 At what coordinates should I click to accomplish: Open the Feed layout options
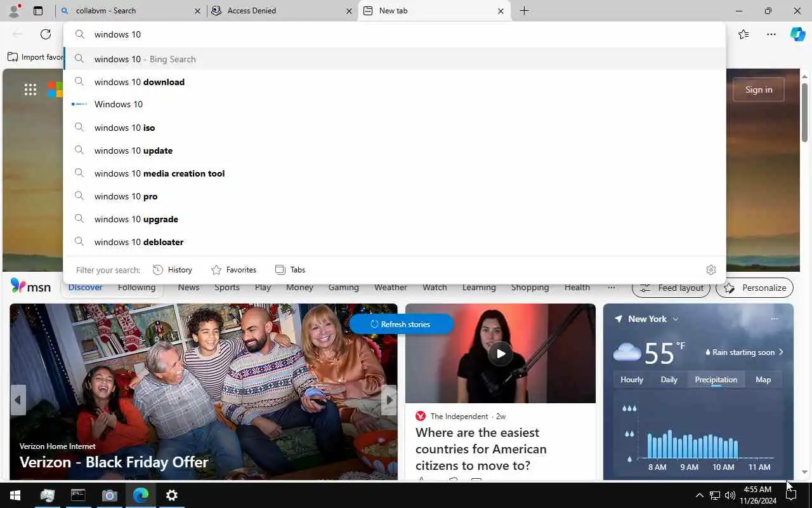tap(671, 288)
